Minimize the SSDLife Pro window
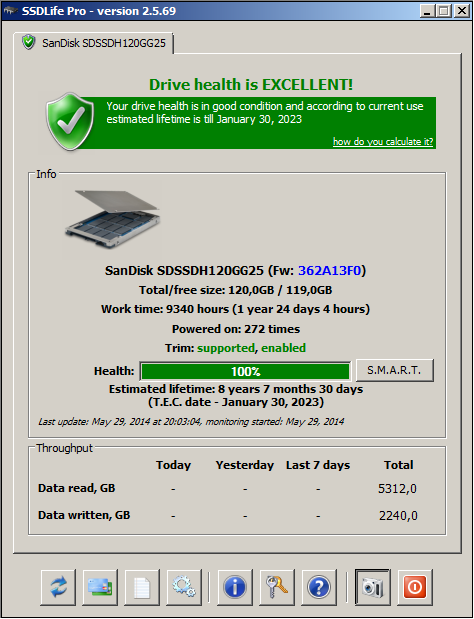This screenshot has width=474, height=619. coord(426,11)
